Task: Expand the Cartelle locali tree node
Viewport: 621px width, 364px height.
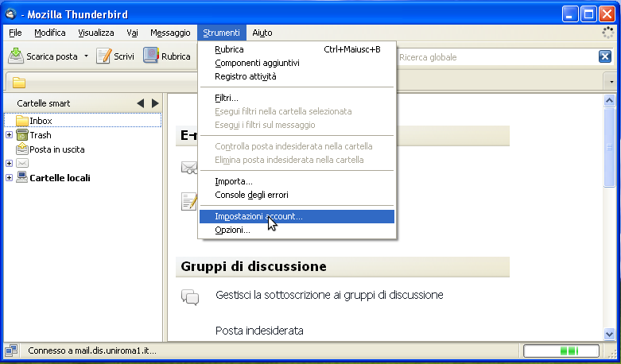Action: click(x=9, y=178)
